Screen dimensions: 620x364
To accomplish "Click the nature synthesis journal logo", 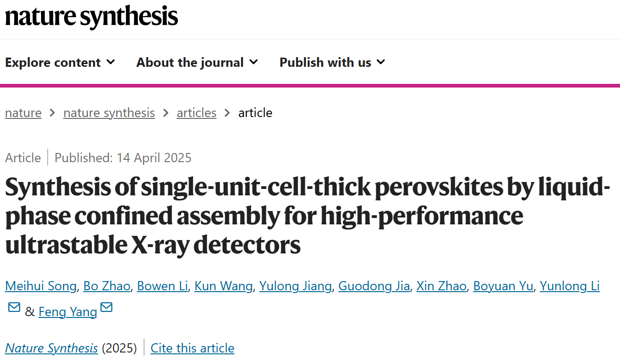I will 91,16.
